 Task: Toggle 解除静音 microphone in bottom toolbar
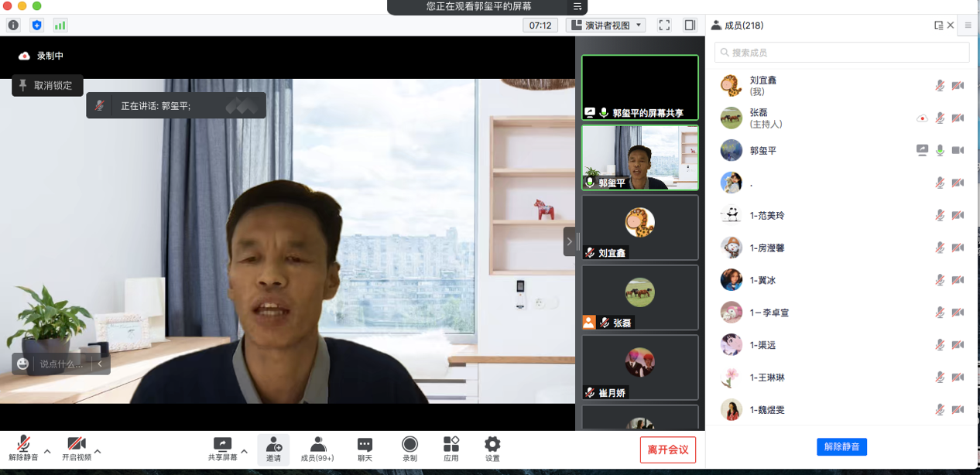[x=23, y=449]
